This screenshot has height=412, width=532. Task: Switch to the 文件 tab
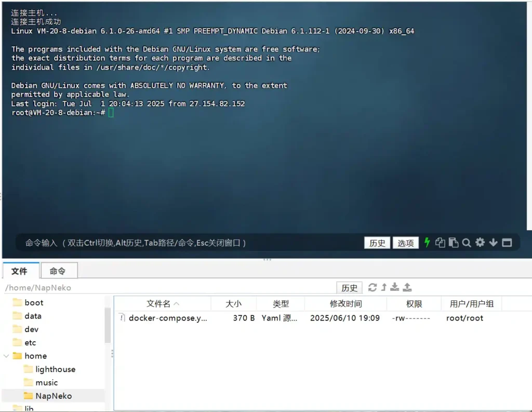tap(20, 271)
